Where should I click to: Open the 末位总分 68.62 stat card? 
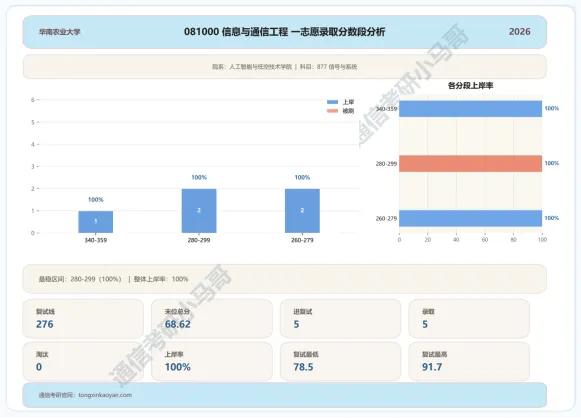coord(212,319)
